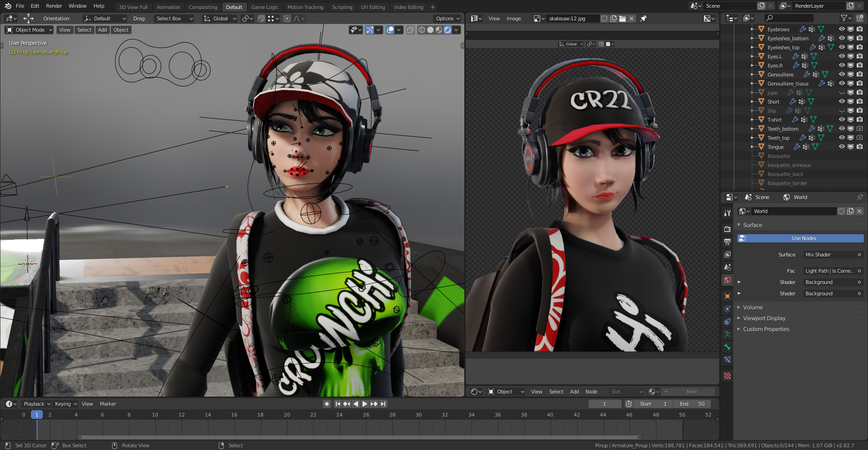Open the Armature data properties tab
This screenshot has width=868, height=450.
point(727,334)
